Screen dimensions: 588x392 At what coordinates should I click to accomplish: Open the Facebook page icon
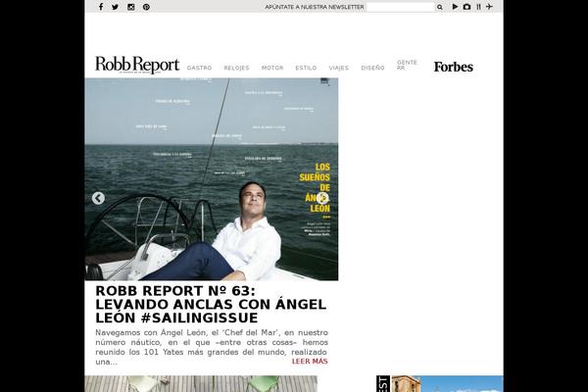[x=101, y=7]
